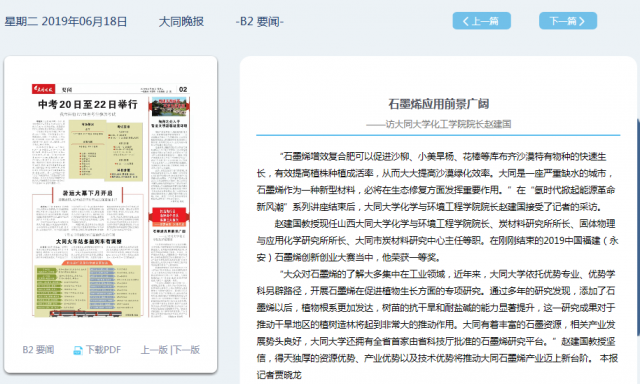Click the train image at thumbnail bottom
Screen dimensions: 640x384
[86, 313]
